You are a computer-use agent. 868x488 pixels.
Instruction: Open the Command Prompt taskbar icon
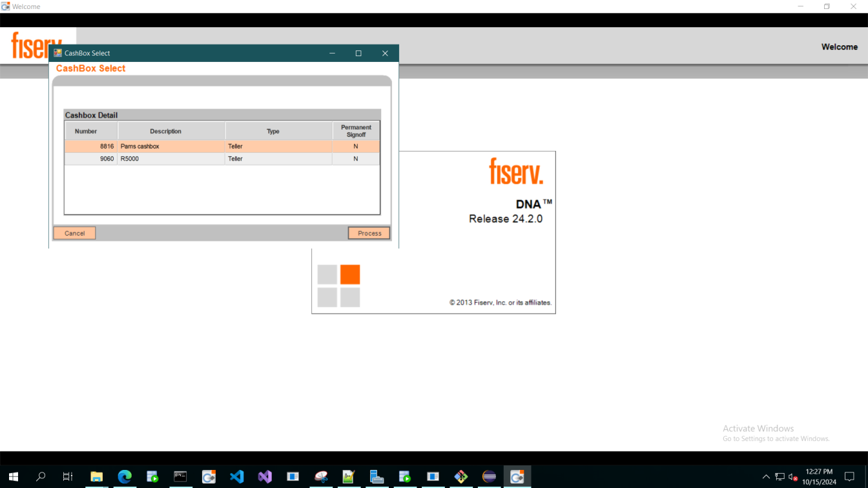pyautogui.click(x=181, y=477)
